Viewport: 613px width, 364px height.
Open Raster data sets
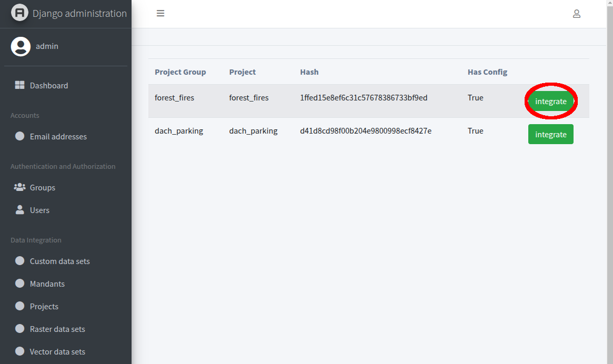tap(57, 329)
